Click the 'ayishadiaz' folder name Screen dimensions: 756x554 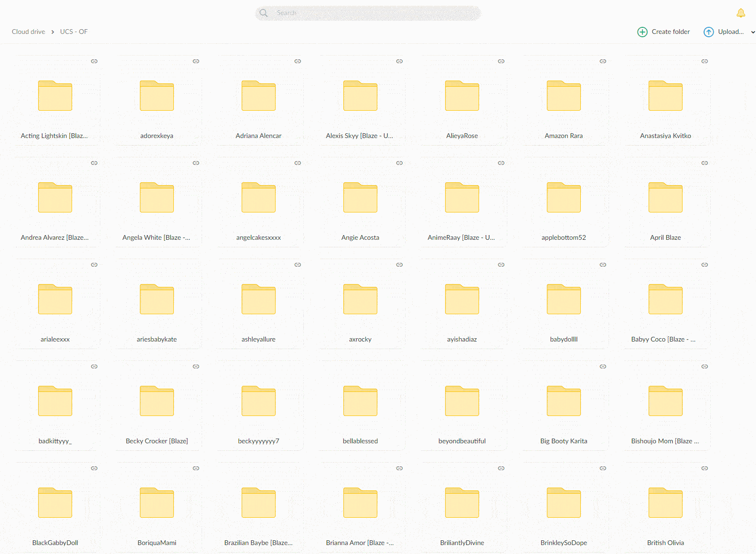click(x=462, y=339)
